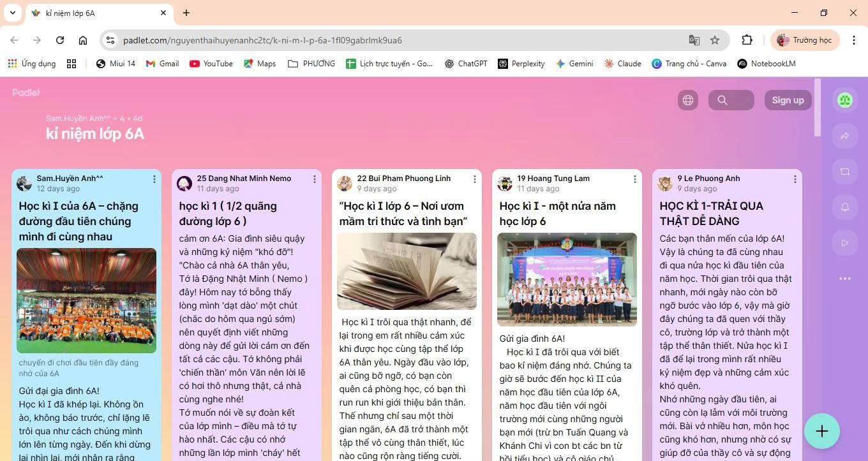The height and width of the screenshot is (461, 868).
Task: Click the notification bell icon
Action: pyautogui.click(x=845, y=207)
